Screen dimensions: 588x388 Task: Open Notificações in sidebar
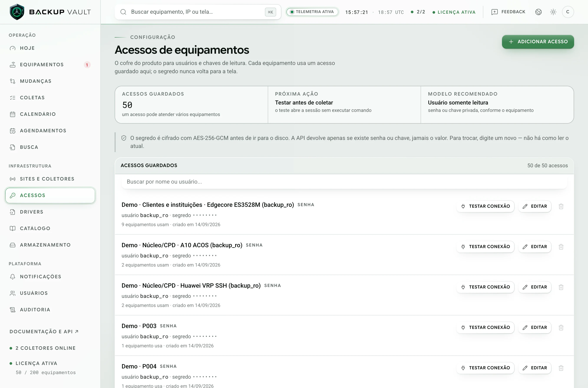[50, 277]
